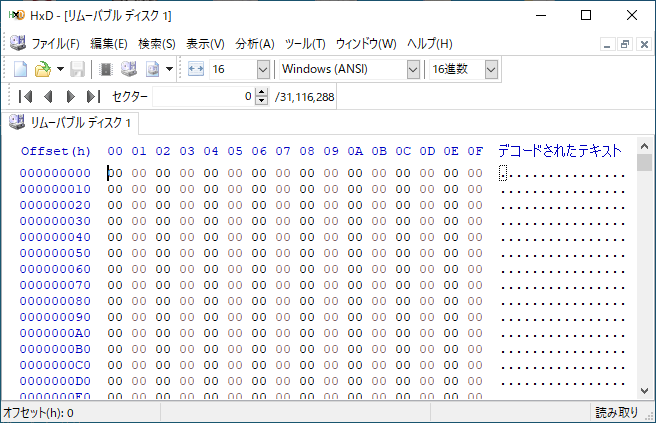
Task: Restore the inner document window
Action: pyautogui.click(x=625, y=44)
